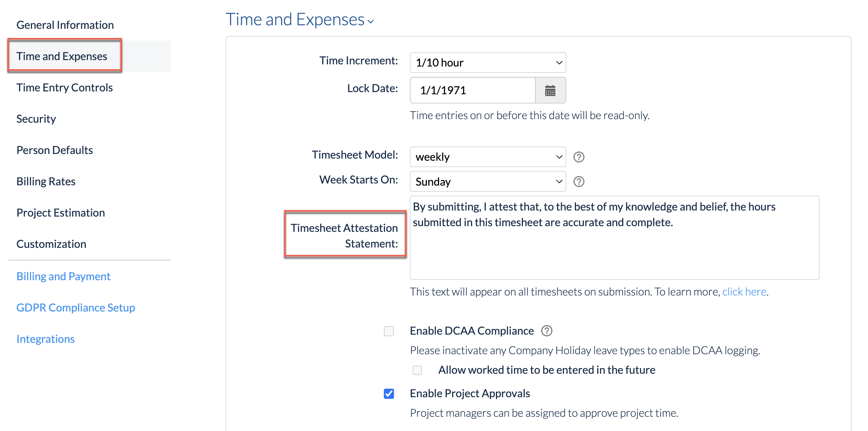Screen dimensions: 868x431
Task: Expand the Time and Expenses title chevron
Action: tap(371, 22)
